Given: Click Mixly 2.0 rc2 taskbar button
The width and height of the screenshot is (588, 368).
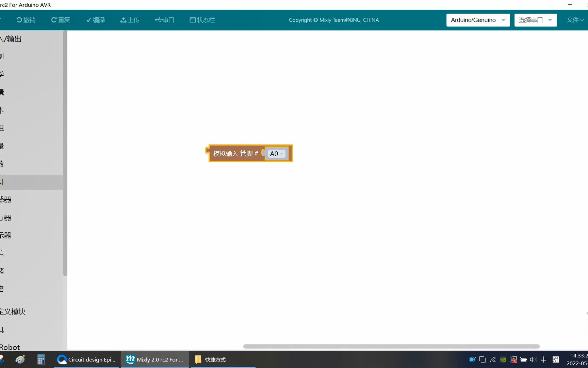Looking at the screenshot, I should pyautogui.click(x=155, y=359).
